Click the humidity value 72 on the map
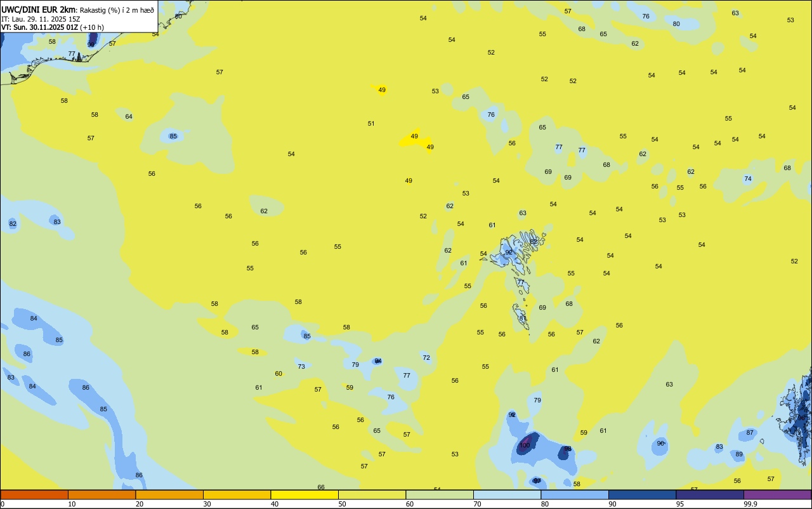812x509 pixels. [426, 358]
